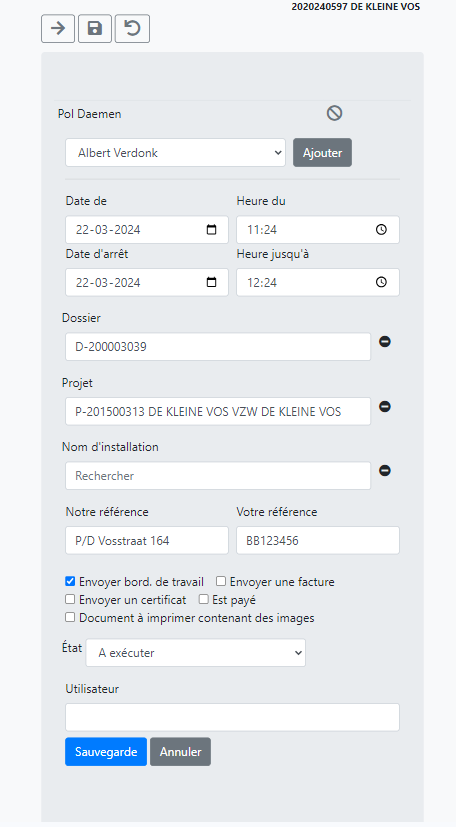Click the Ajouter button

pyautogui.click(x=323, y=153)
